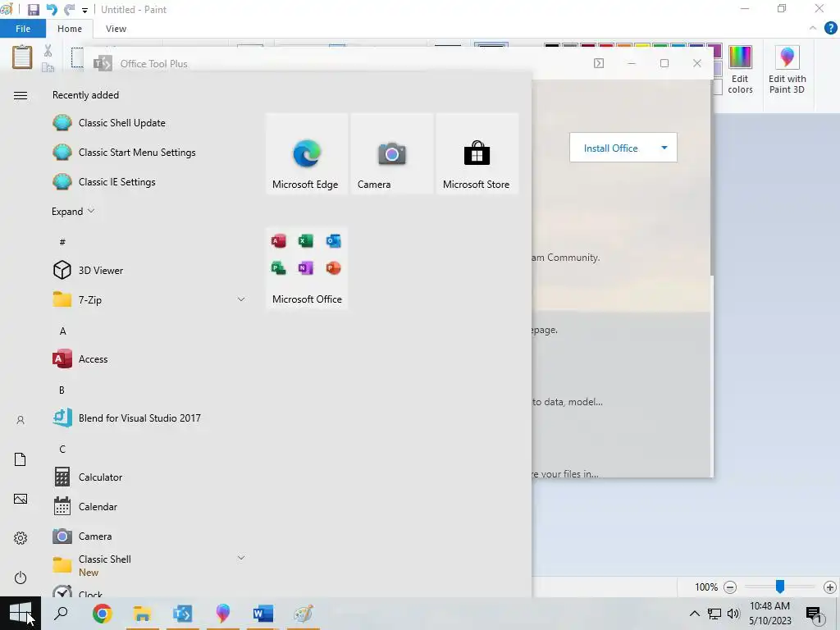Screen dimensions: 840x630
Task: Expand the Recently added list
Action: click(x=73, y=211)
